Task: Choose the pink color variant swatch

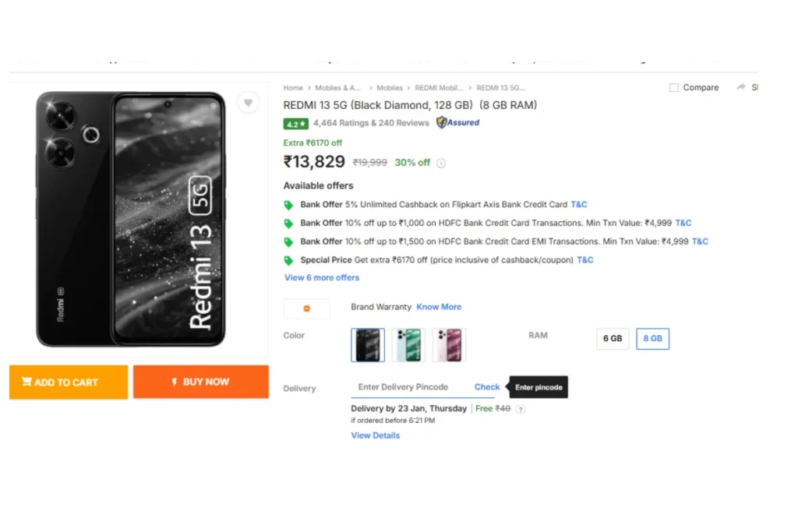Action: pos(449,345)
